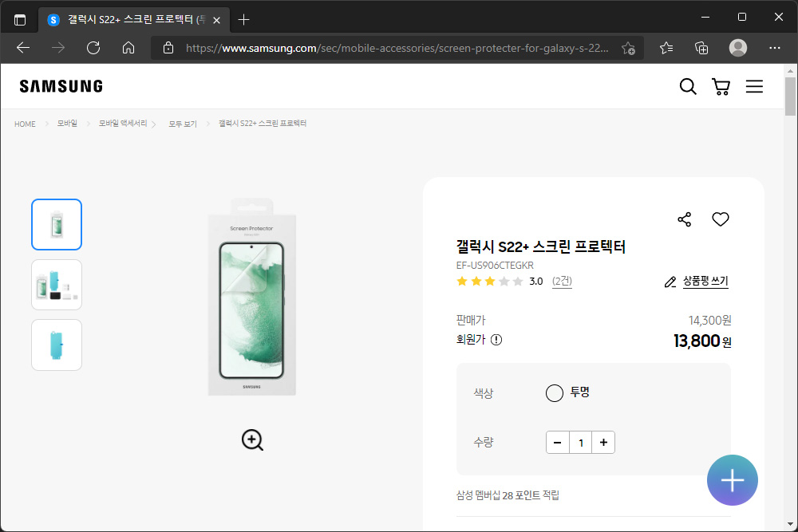Screen dimensions: 798x532
Task: Open the browser profile avatar
Action: [x=738, y=48]
